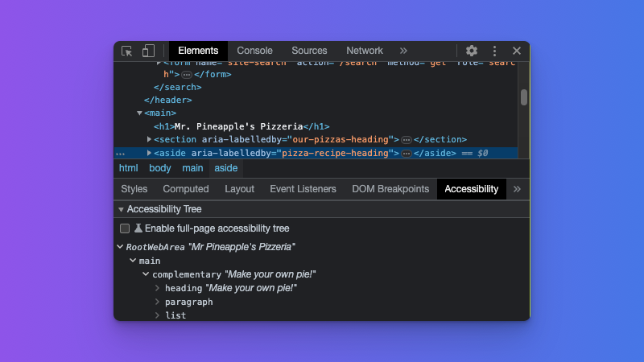Click the DOM tree vertical scrollbar thumb
This screenshot has height=362, width=644.
[x=524, y=97]
